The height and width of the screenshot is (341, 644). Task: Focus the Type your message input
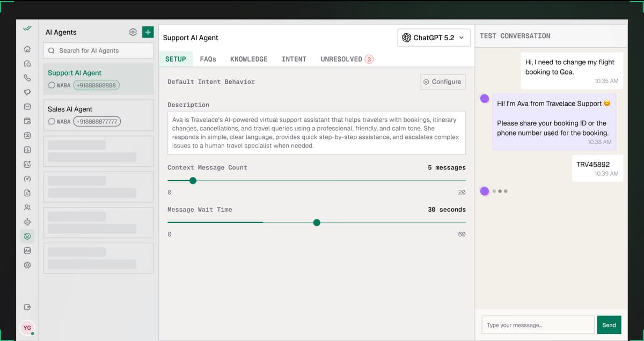point(538,325)
